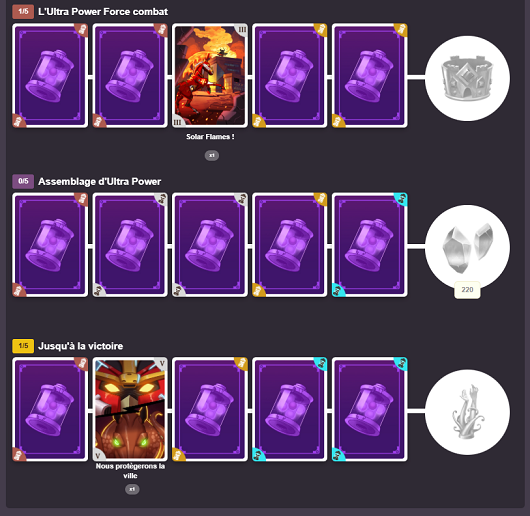This screenshot has width=530, height=516.
Task: Select the 220 reward amount badge
Action: coord(467,290)
